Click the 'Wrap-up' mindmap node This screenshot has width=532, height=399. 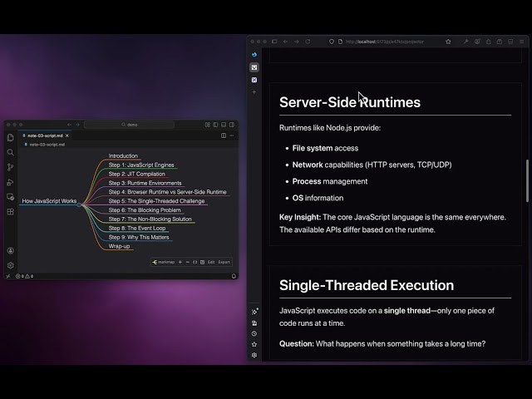tap(119, 246)
